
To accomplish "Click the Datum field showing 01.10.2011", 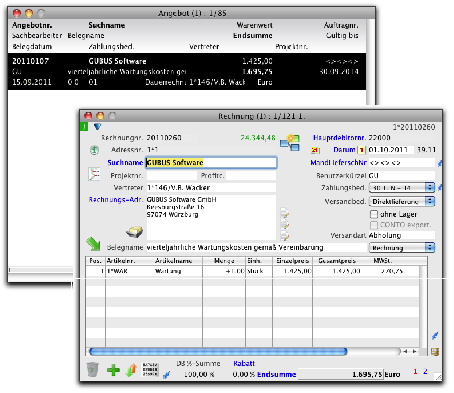I will pos(391,150).
